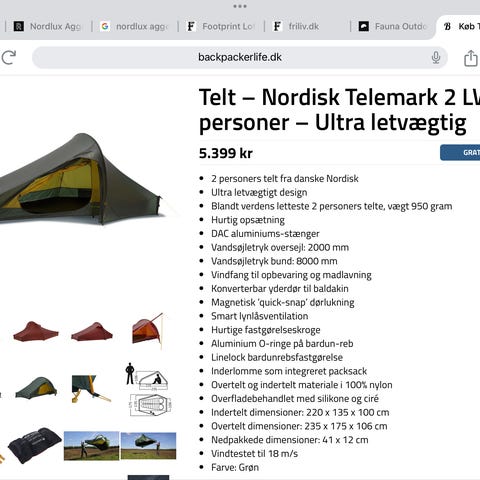
Task: Enlarge the main green tent image
Action: tap(82, 180)
